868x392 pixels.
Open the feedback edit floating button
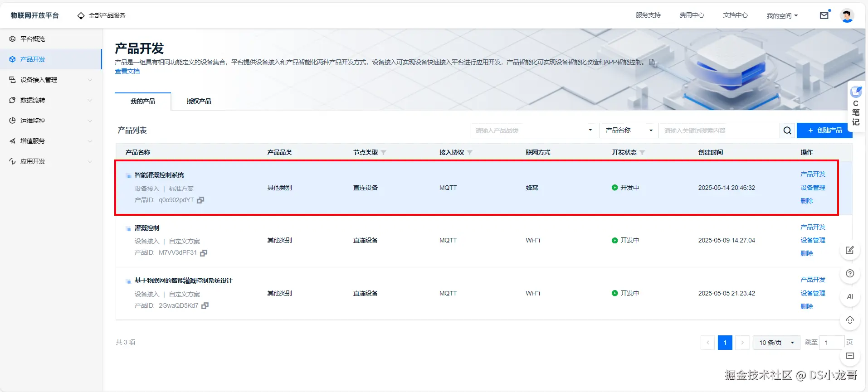[850, 250]
